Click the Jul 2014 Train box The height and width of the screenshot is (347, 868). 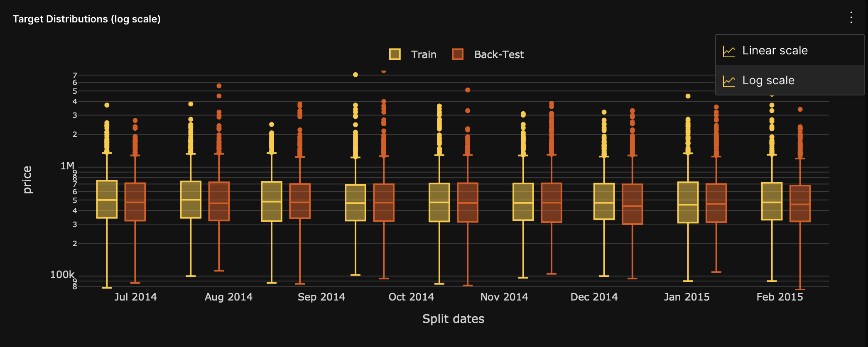(107, 199)
